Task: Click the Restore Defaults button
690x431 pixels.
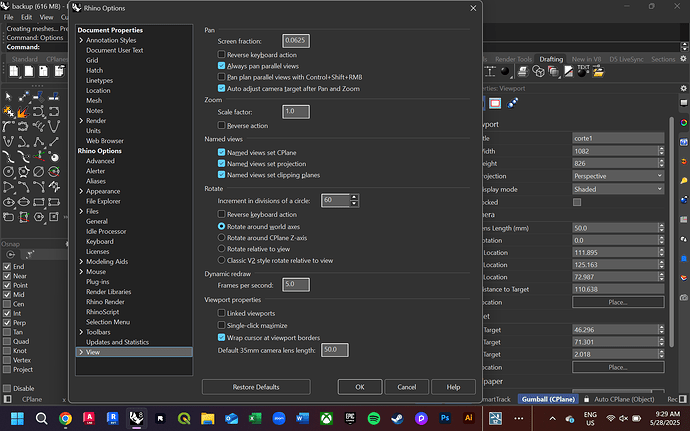Action: 256,387
